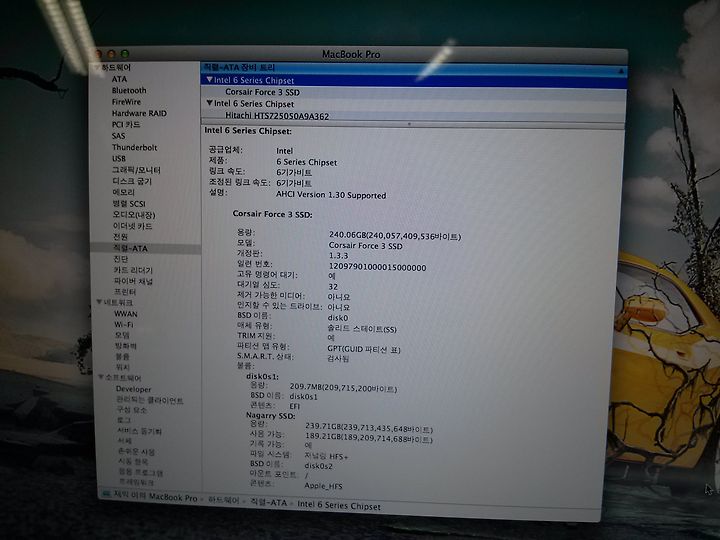
Task: Open 진단 section
Action: pyautogui.click(x=121, y=259)
